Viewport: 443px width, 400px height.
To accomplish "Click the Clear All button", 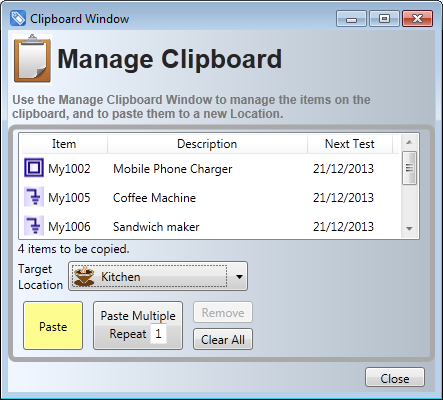I will pos(223,339).
